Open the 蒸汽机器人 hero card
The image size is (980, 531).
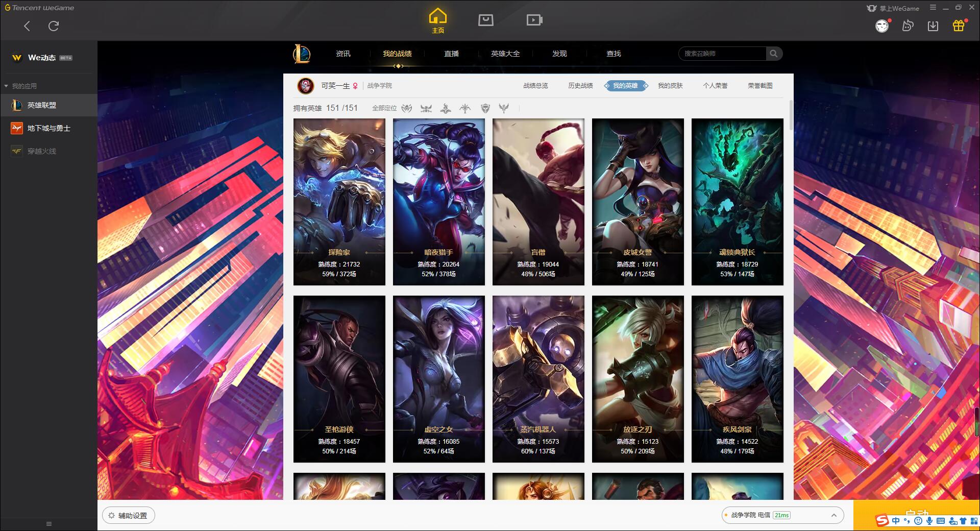pyautogui.click(x=538, y=379)
